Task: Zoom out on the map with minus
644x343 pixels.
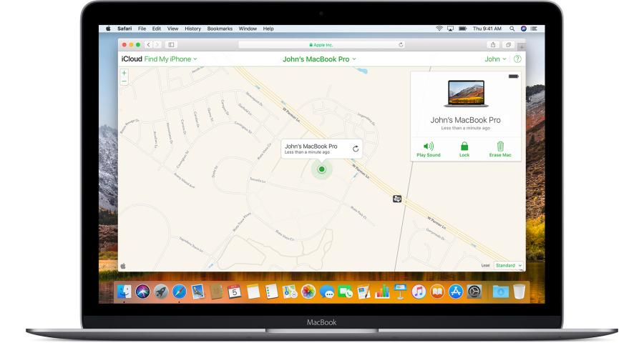Action: coord(124,81)
